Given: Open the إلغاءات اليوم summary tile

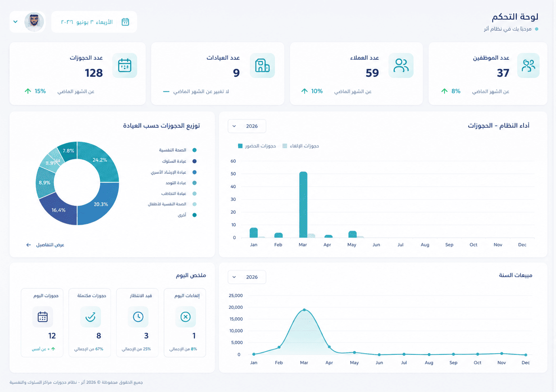Looking at the screenshot, I should coord(185,322).
